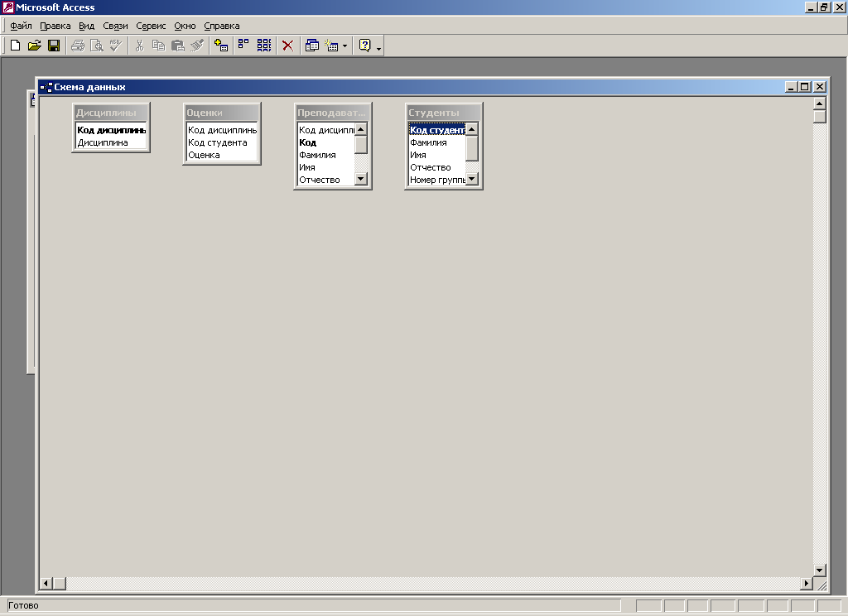The width and height of the screenshot is (848, 616).
Task: Open the Сервис menu
Action: click(151, 26)
